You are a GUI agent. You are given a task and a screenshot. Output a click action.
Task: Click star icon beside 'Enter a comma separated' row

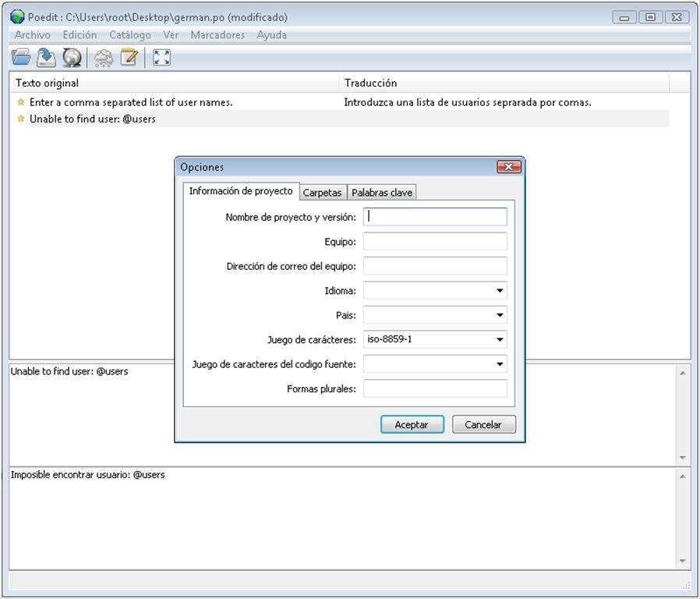tap(21, 102)
